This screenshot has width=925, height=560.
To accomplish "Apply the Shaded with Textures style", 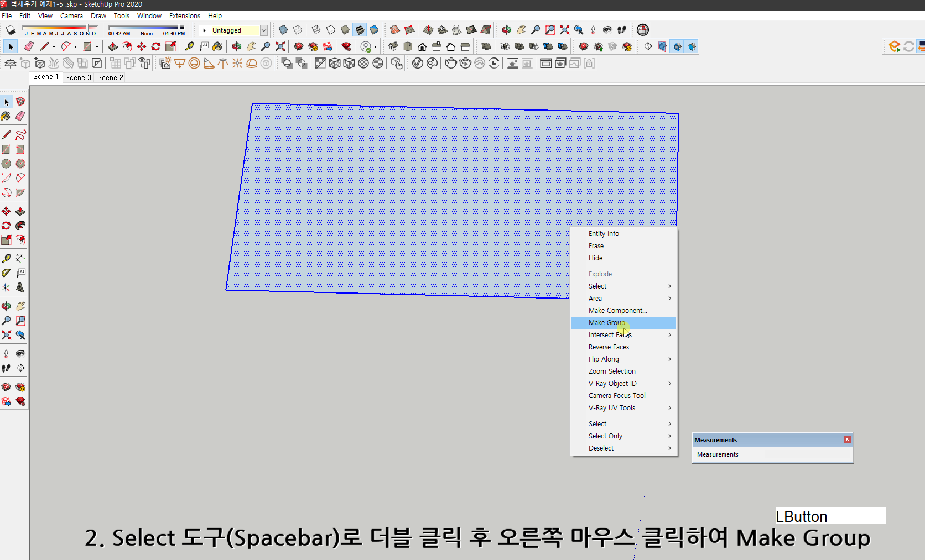I will 360,30.
